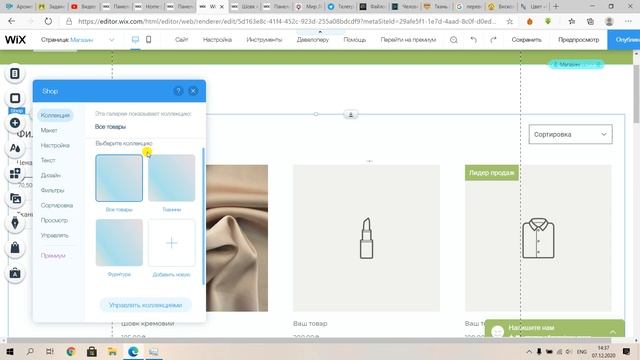This screenshot has width=640, height=360.
Task: Bookmark this page with the star icon
Action: (509, 21)
